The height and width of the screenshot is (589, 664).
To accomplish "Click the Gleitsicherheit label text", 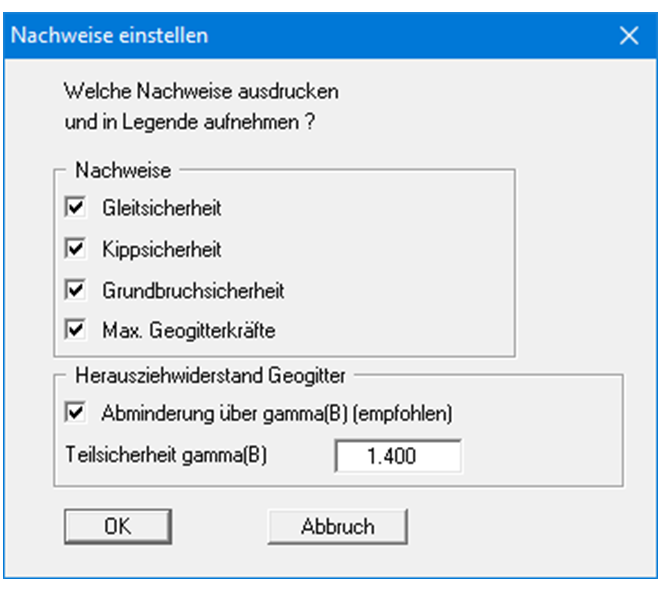I will coord(161,209).
